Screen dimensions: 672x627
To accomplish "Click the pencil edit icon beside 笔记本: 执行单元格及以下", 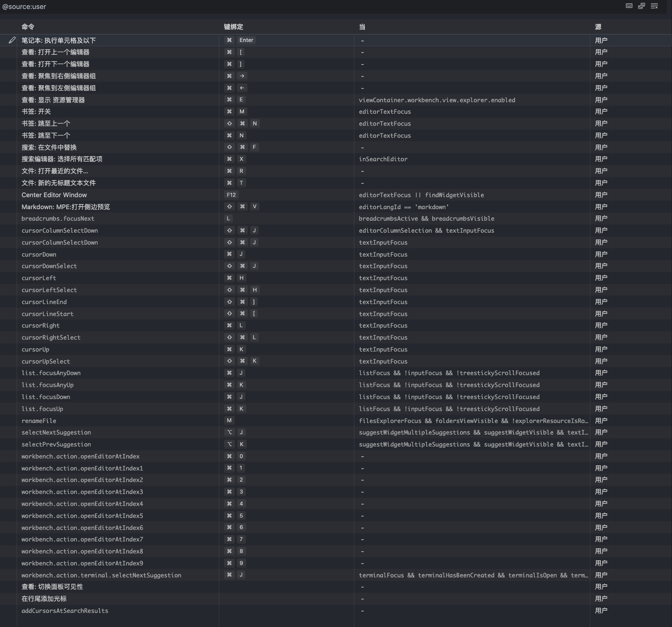I will tap(12, 40).
